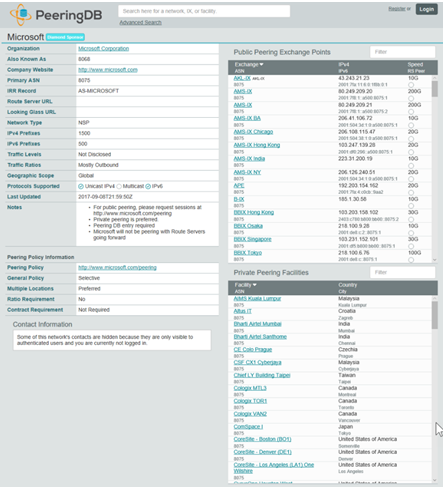Toggle RS Peer circle for AMS-IX Chicago row
443x487 pixels.
point(411,138)
